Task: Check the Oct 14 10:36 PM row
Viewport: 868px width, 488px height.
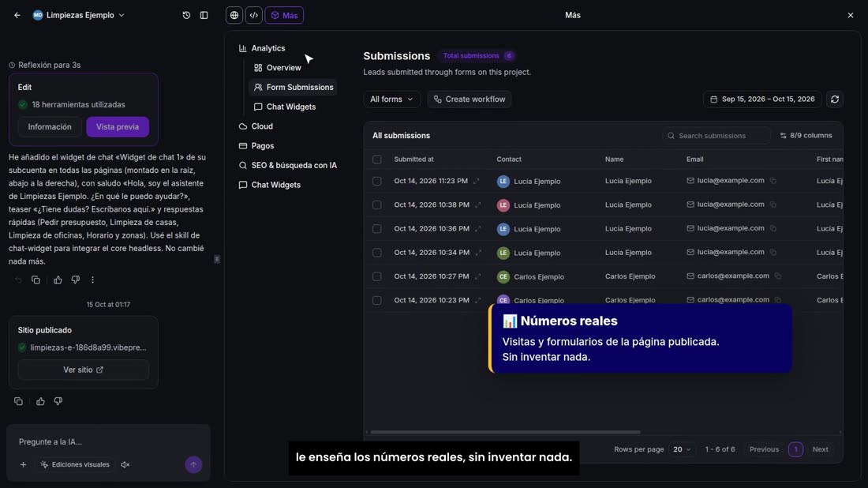Action: [377, 229]
